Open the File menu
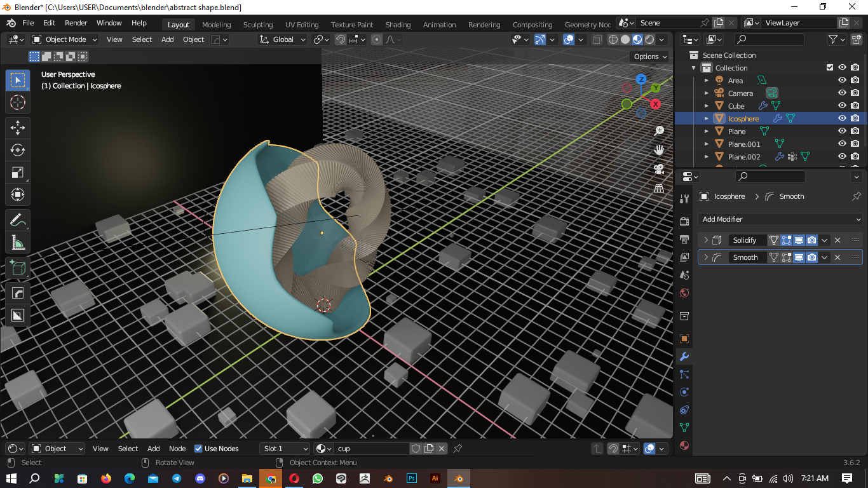The image size is (868, 488). (x=28, y=23)
